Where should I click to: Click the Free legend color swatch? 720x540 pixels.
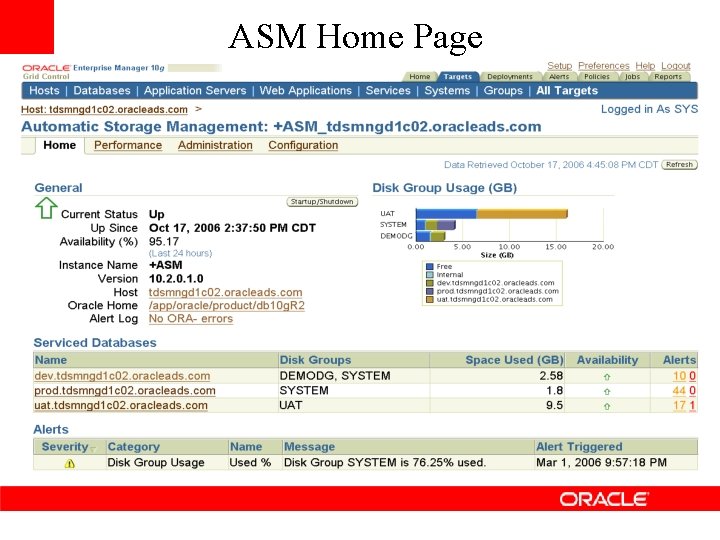click(x=430, y=267)
